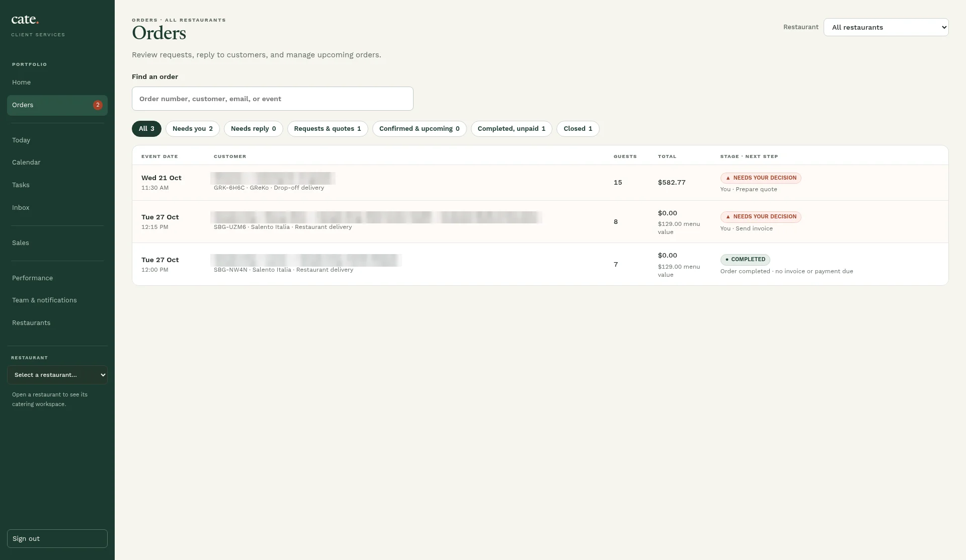Viewport: 966px width, 560px height.
Task: Click guest count 15
Action: pyautogui.click(x=618, y=183)
